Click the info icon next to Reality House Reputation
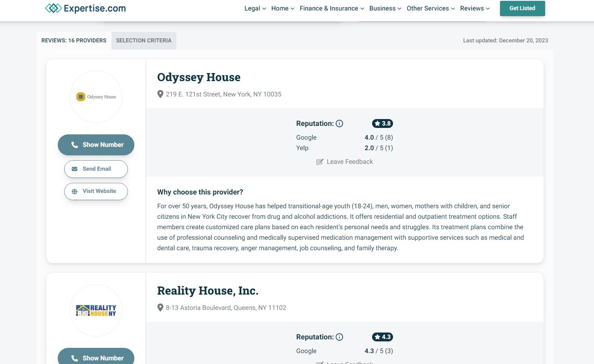 [339, 337]
